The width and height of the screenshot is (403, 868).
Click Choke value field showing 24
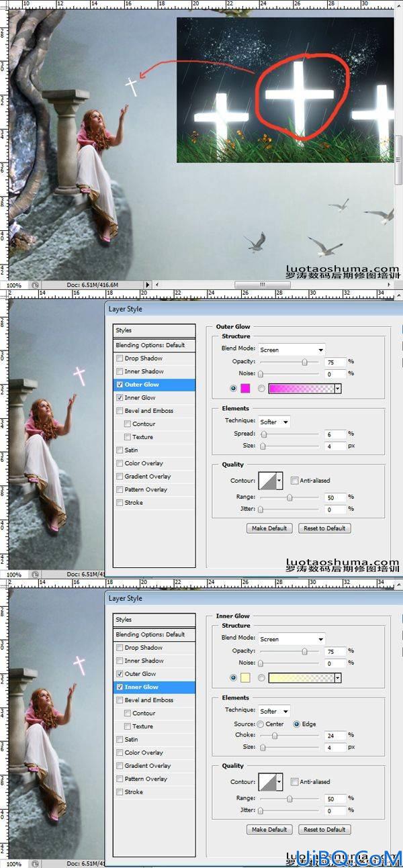tap(336, 735)
